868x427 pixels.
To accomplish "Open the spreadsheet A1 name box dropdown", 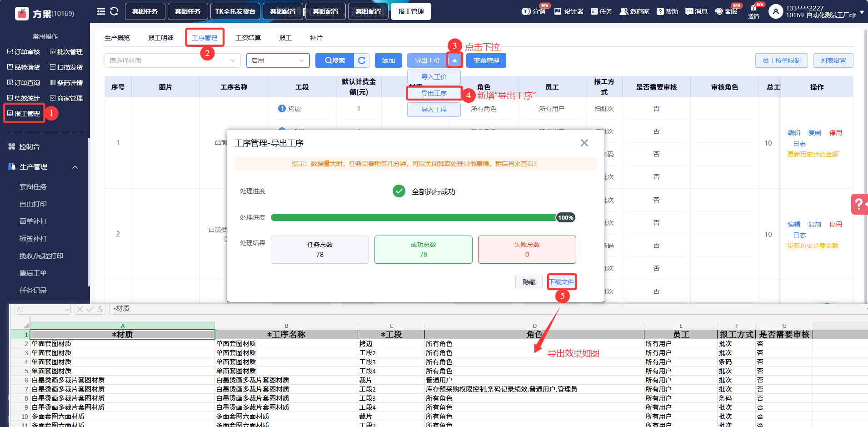I will coord(67,310).
